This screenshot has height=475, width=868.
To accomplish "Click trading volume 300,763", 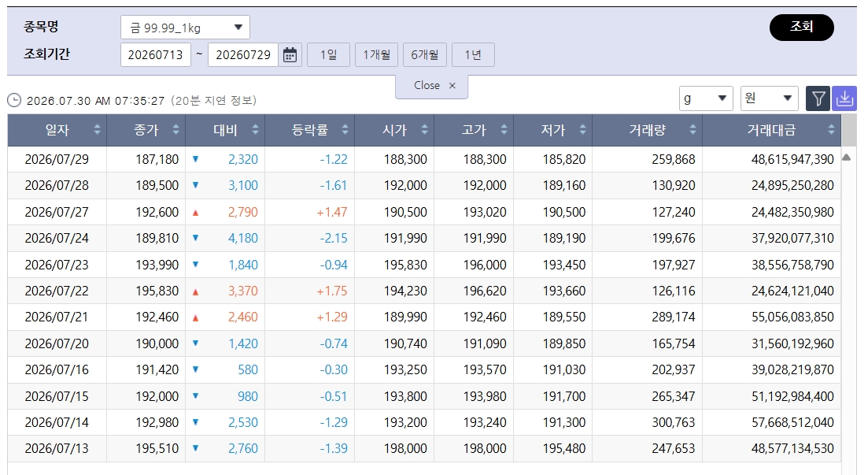I will (x=673, y=421).
